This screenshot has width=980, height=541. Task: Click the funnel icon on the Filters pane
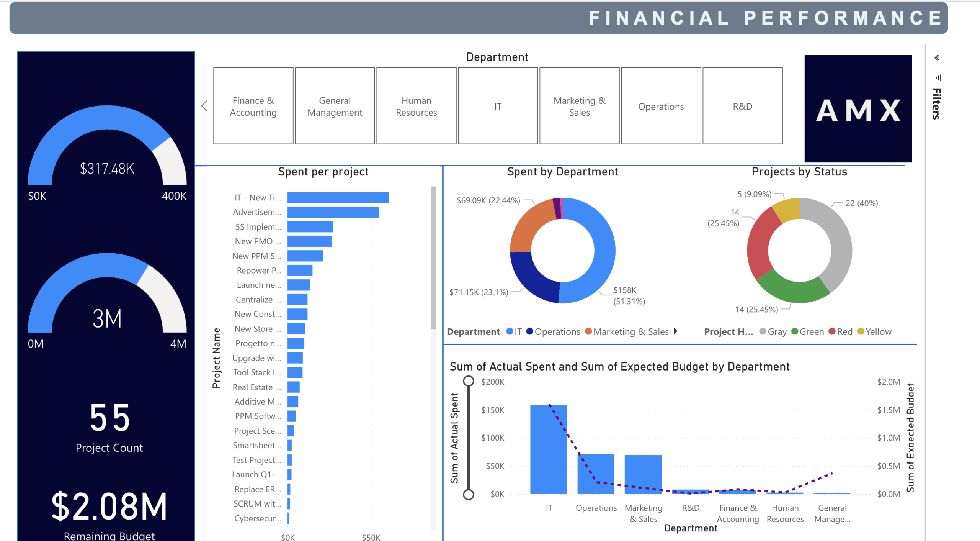937,78
